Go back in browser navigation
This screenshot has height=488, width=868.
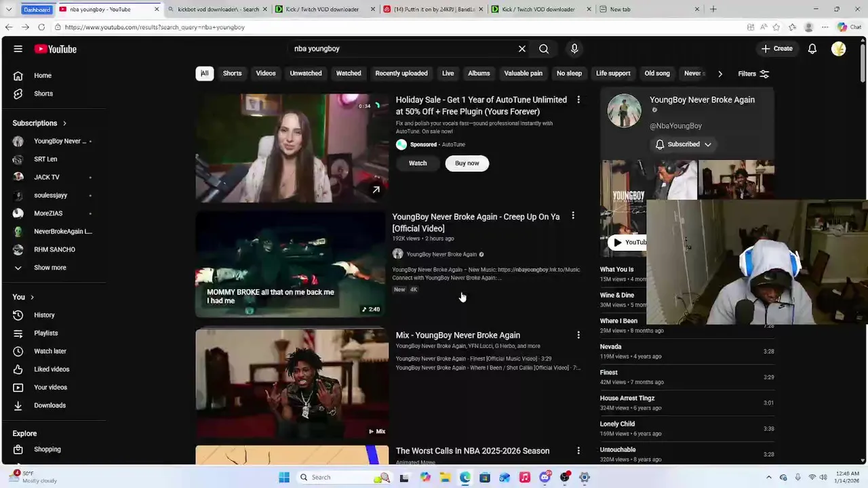point(9,27)
